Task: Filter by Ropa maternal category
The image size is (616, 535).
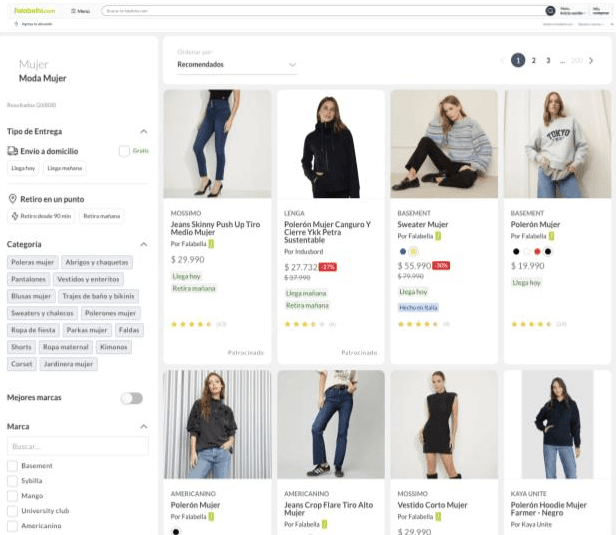Action: coord(66,347)
